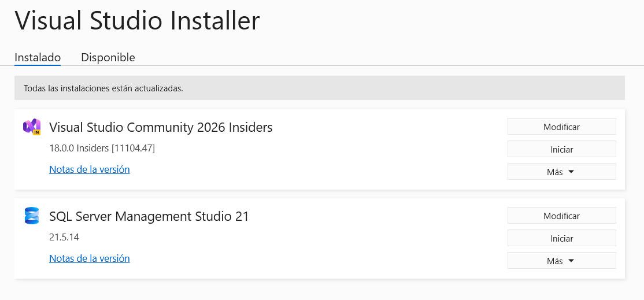Switch to the Disponible tab
Image resolution: width=644 pixels, height=300 pixels.
coord(108,57)
